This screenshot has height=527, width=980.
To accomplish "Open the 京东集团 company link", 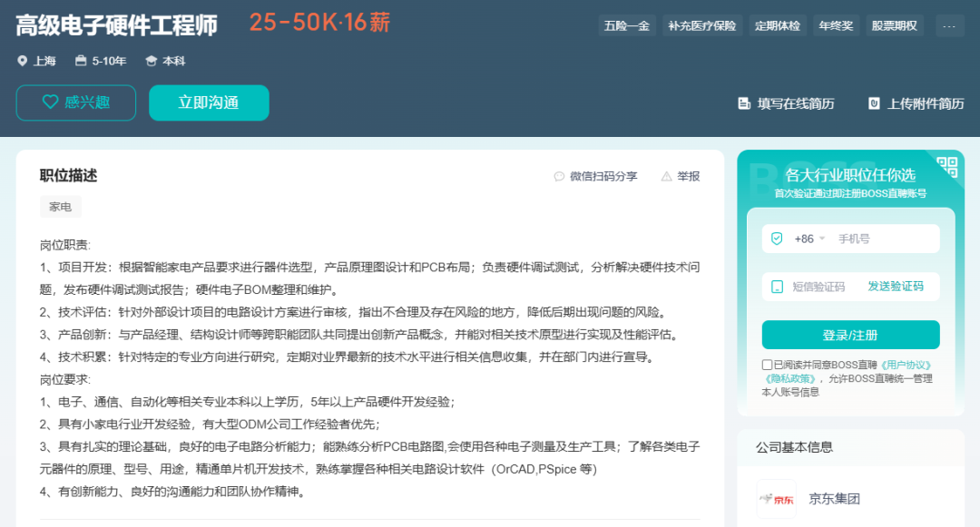I will point(835,499).
